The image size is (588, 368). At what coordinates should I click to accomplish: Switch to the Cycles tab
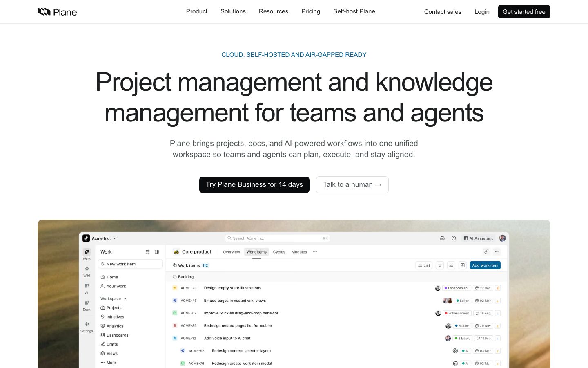coord(279,252)
